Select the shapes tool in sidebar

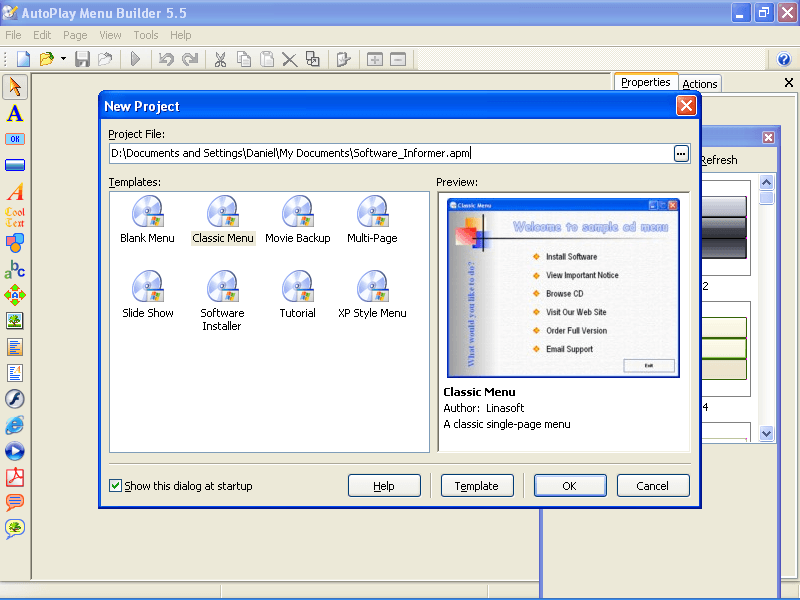[x=15, y=243]
